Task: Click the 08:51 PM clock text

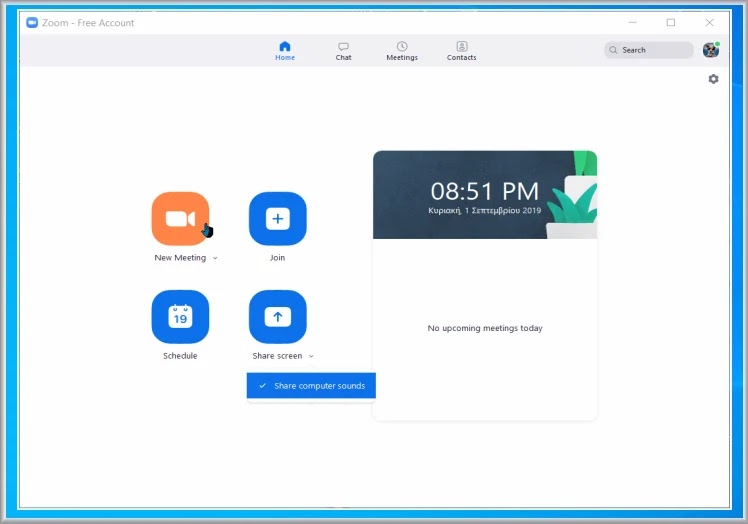Action: pyautogui.click(x=485, y=191)
